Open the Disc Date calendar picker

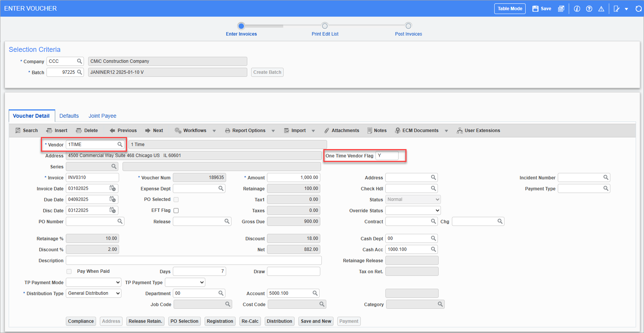tap(113, 210)
